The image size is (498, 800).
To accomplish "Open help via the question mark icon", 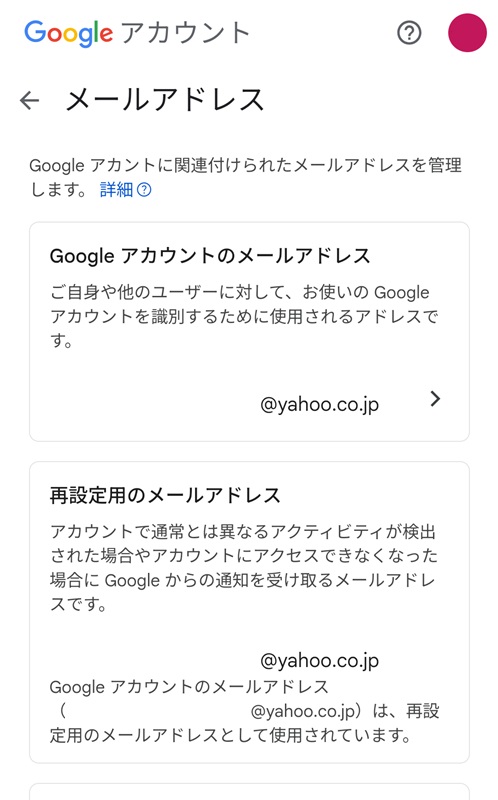I will (409, 33).
